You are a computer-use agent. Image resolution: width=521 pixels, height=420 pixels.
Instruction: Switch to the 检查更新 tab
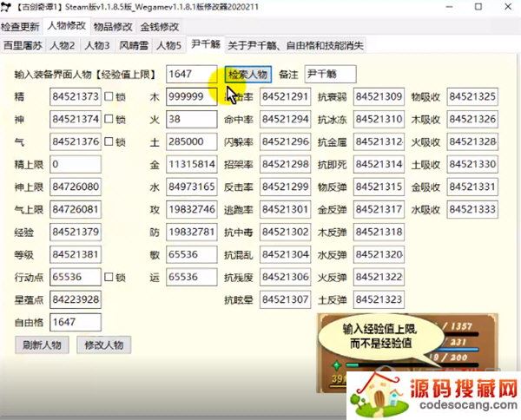click(x=21, y=27)
